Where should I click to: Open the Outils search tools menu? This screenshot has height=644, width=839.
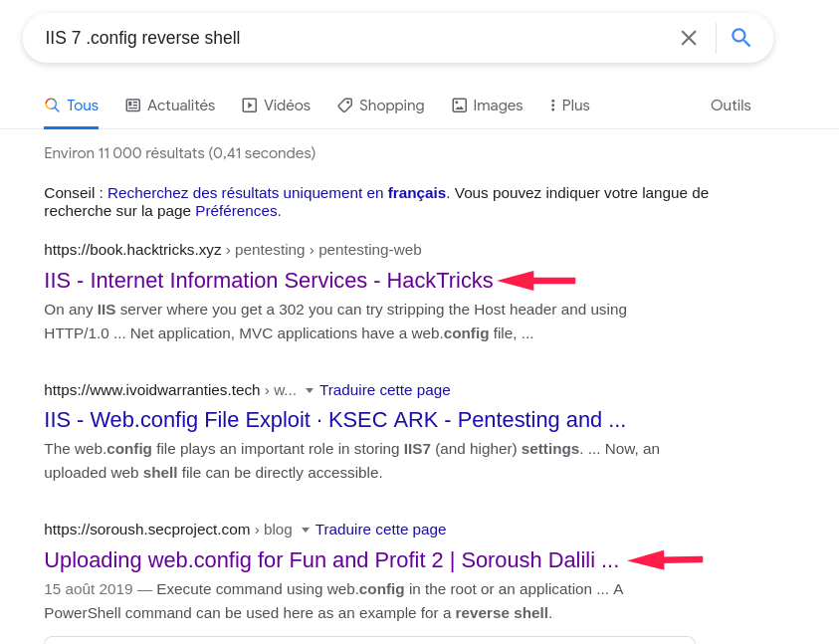pyautogui.click(x=731, y=106)
